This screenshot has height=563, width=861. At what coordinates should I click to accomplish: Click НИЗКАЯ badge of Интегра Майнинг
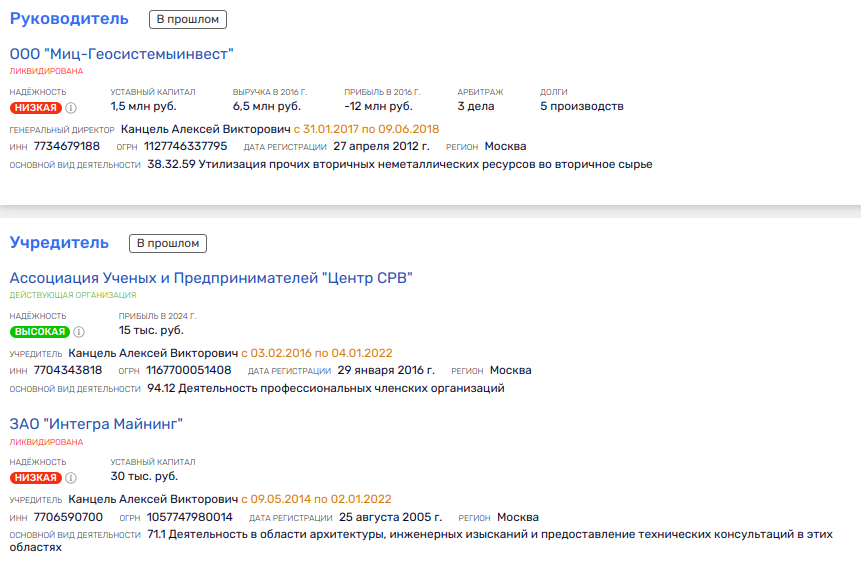[x=36, y=478]
